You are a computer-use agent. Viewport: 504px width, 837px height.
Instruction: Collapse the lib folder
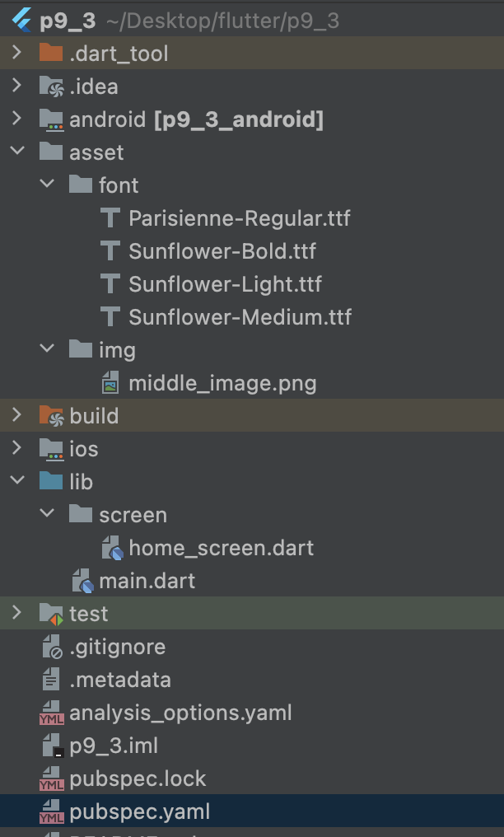pos(16,482)
